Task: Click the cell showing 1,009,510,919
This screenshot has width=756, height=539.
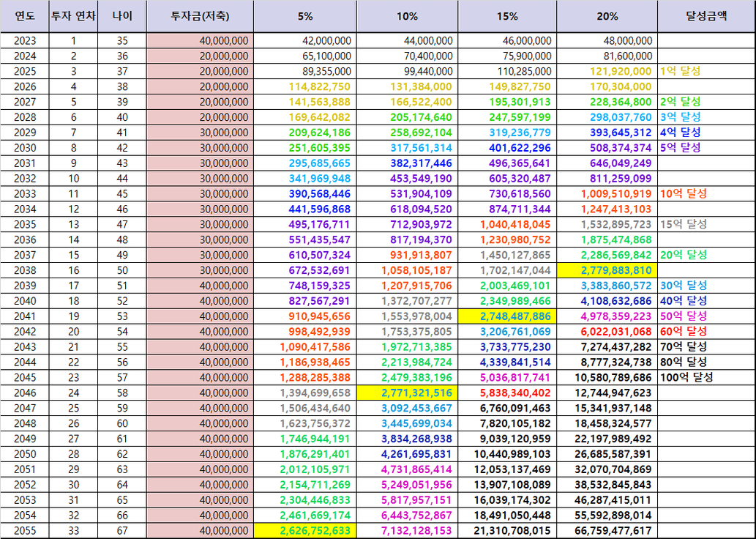Action: pos(607,193)
